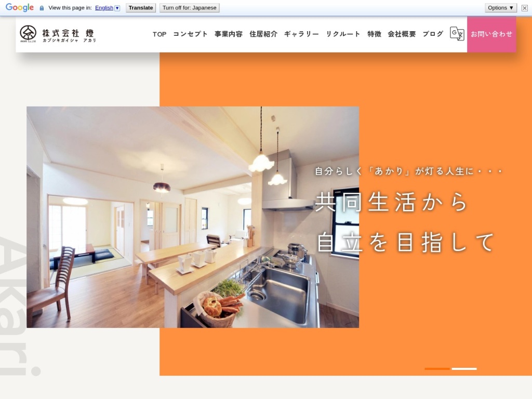Select ギャラリー in navigation

(301, 34)
